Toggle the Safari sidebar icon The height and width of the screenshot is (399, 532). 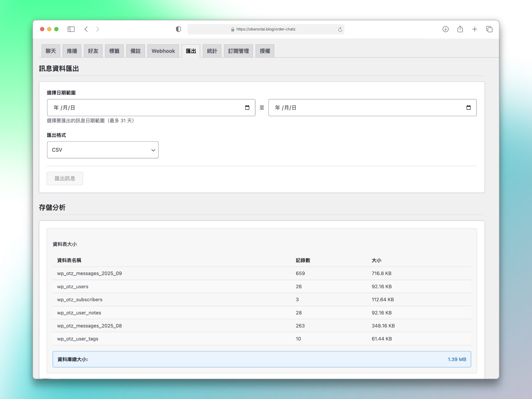pos(71,29)
